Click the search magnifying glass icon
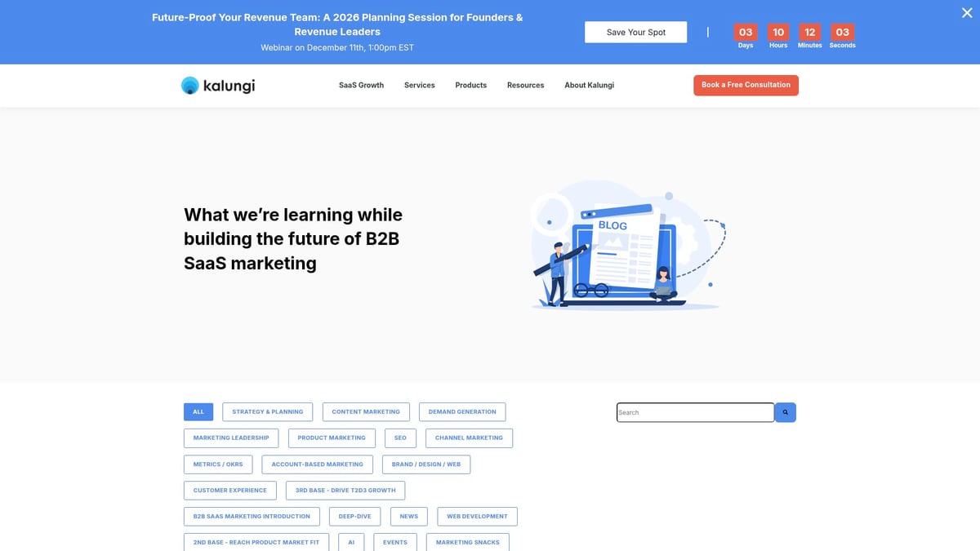The height and width of the screenshot is (551, 980). point(785,412)
